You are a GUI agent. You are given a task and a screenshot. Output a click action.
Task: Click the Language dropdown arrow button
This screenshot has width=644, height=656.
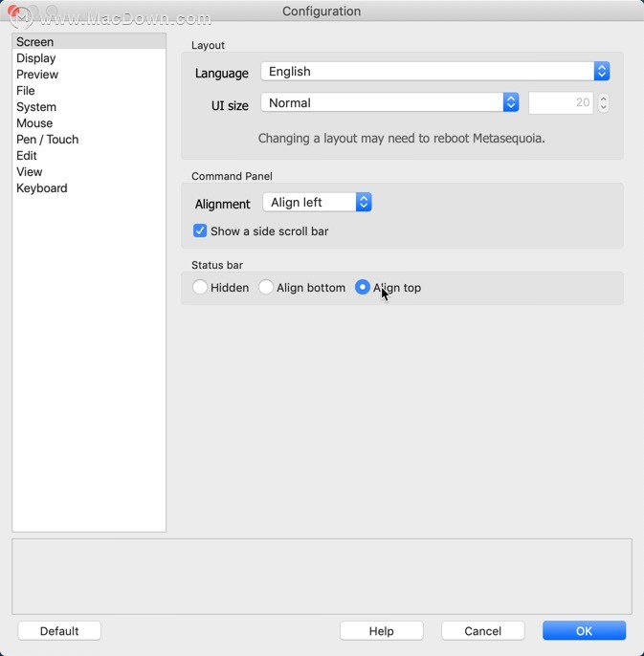[x=602, y=72]
